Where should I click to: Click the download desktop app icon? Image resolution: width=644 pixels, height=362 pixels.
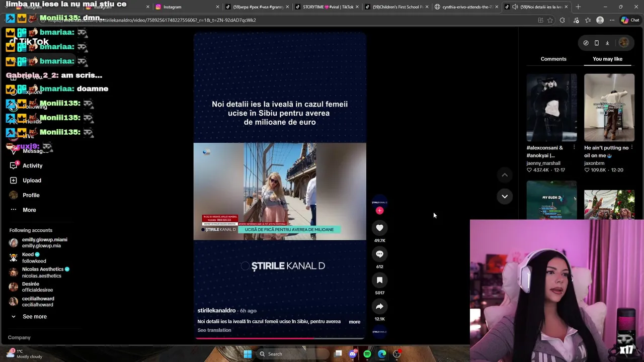pyautogui.click(x=607, y=43)
